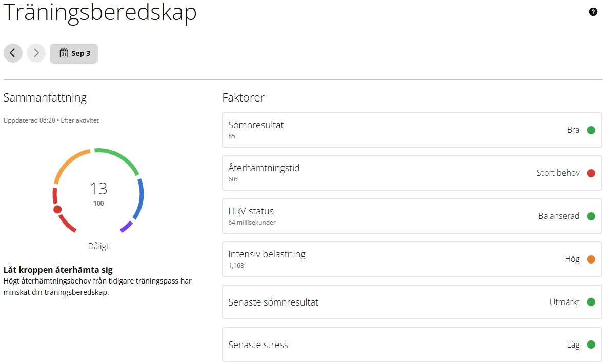Click the orange dot beside Hög

click(591, 259)
